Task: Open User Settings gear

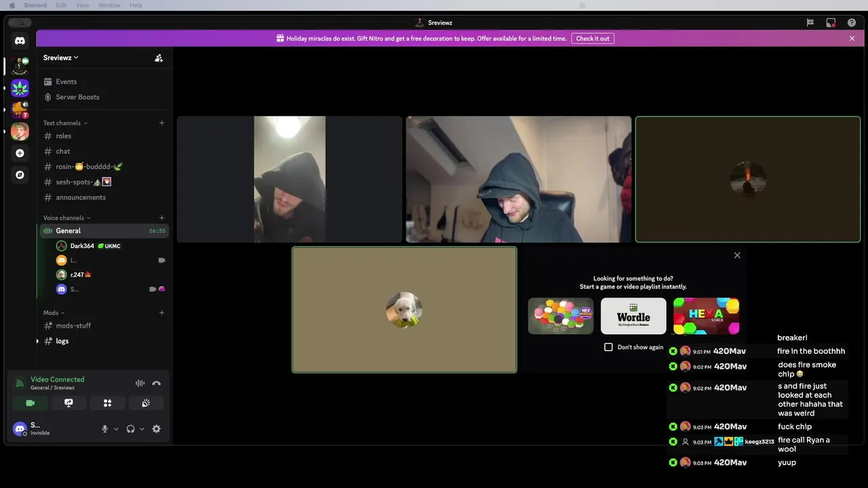Action: [157, 428]
